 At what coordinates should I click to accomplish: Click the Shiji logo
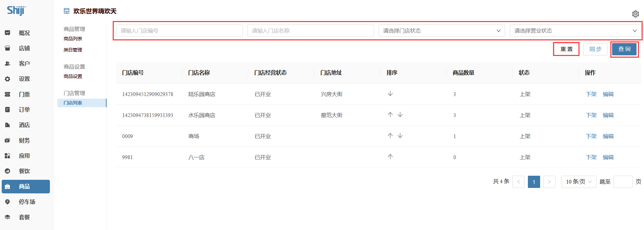coord(16,11)
